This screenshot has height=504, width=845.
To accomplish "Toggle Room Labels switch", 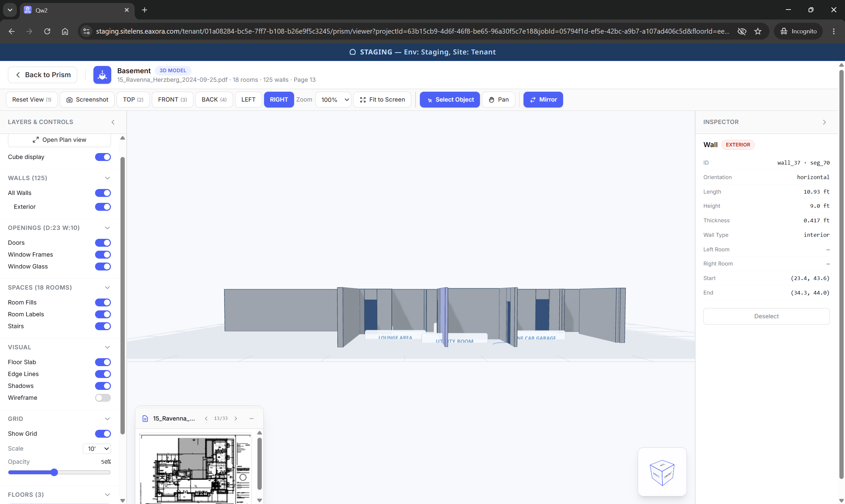I will coord(103,314).
